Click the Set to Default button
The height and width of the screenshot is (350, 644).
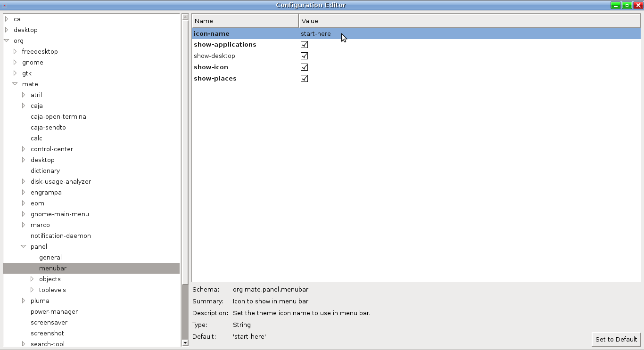616,339
